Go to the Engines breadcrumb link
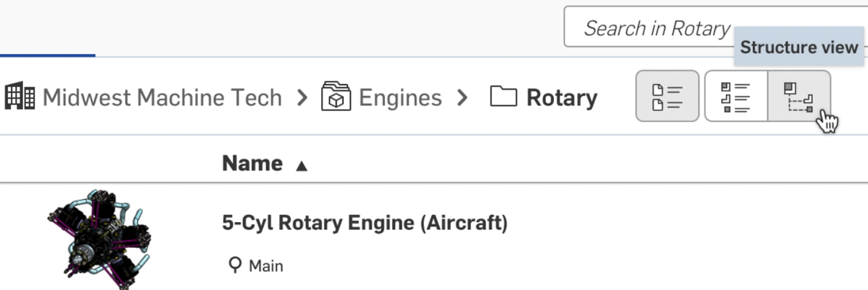868x290 pixels. [x=400, y=98]
